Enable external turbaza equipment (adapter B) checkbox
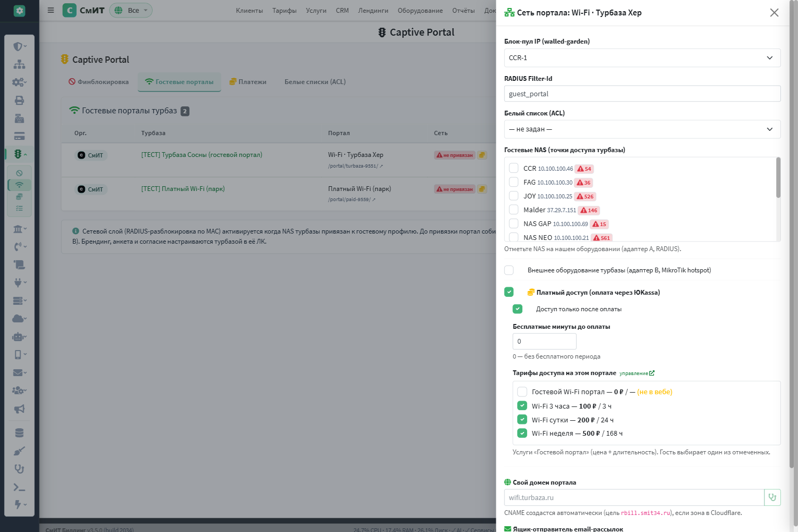798x532 pixels. click(509, 270)
